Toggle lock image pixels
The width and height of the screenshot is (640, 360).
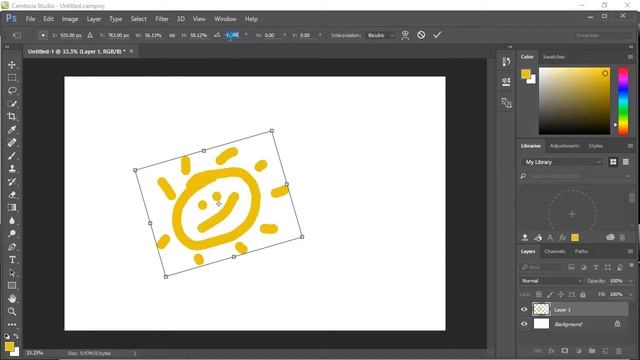pos(550,294)
